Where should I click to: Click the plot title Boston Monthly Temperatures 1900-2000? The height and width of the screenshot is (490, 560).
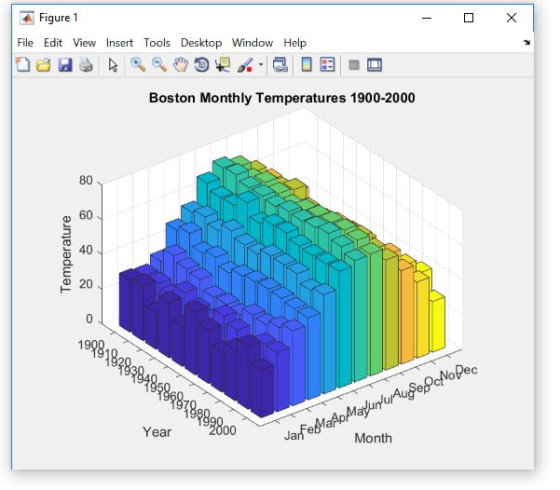(282, 98)
